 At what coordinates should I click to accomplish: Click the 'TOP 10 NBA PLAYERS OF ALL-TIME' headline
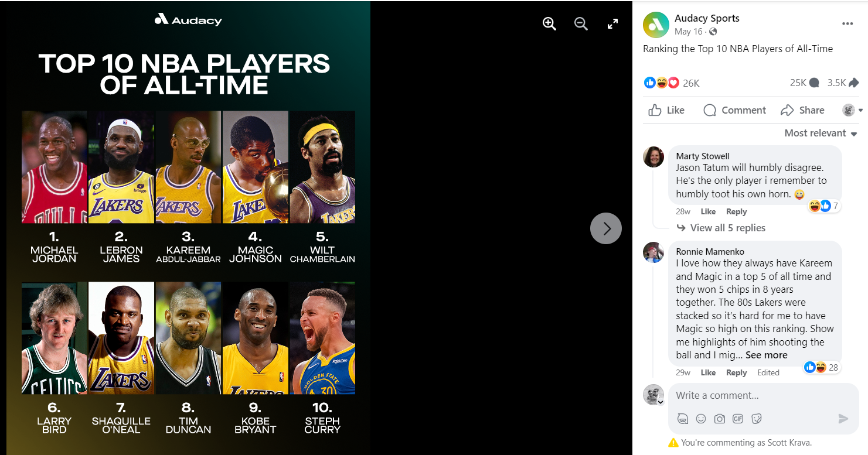pyautogui.click(x=184, y=74)
